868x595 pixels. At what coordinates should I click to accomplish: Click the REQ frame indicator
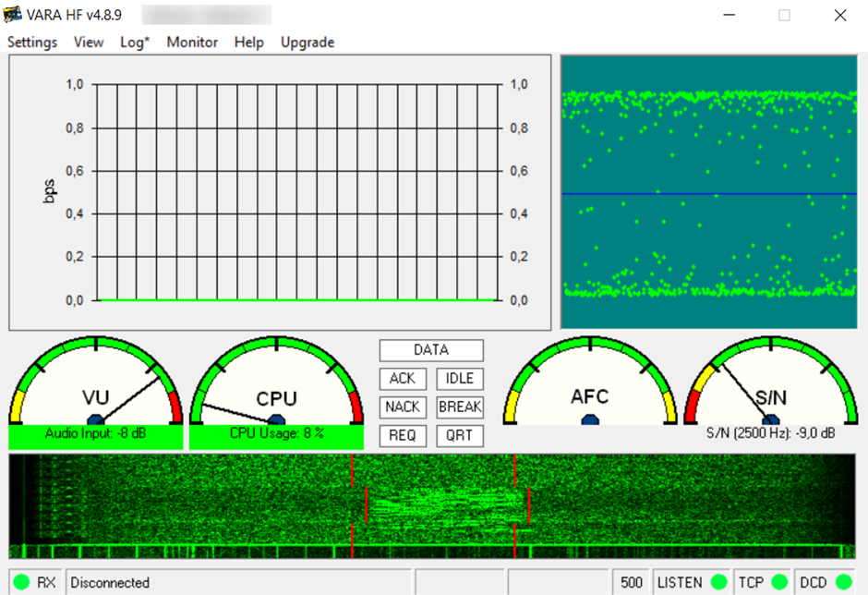pyautogui.click(x=403, y=435)
